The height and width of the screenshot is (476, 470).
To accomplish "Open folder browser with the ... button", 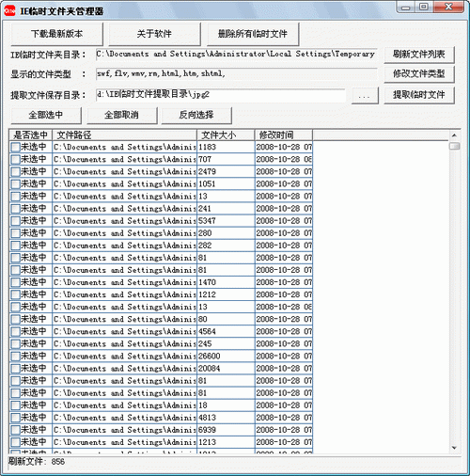I will pos(365,96).
